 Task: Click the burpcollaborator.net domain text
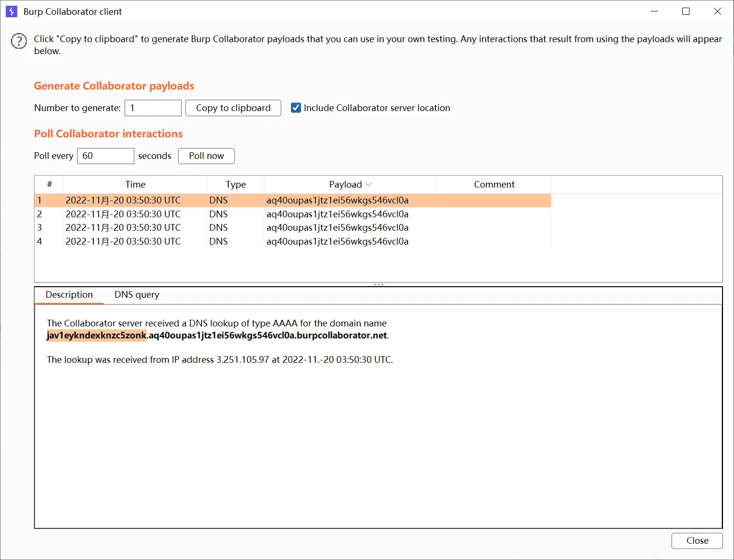pos(342,336)
